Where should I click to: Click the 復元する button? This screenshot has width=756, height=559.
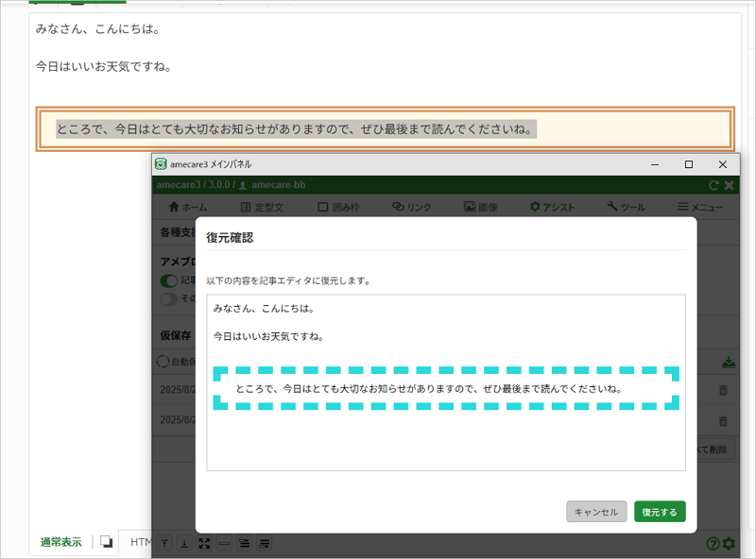coord(660,512)
